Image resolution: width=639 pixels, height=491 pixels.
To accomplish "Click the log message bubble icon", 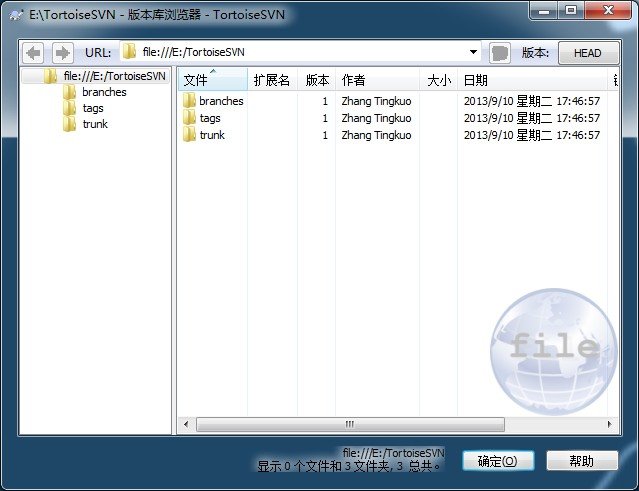I will (x=500, y=52).
